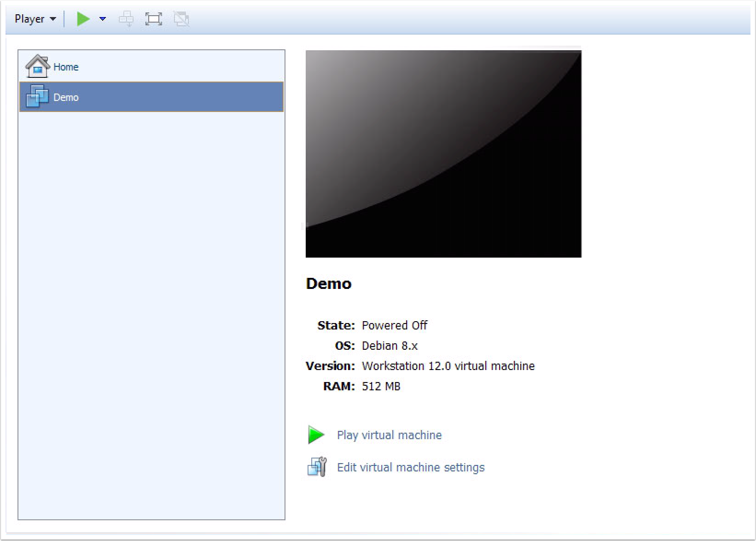
Task: Select the Demo virtual machine entry
Action: click(151, 97)
